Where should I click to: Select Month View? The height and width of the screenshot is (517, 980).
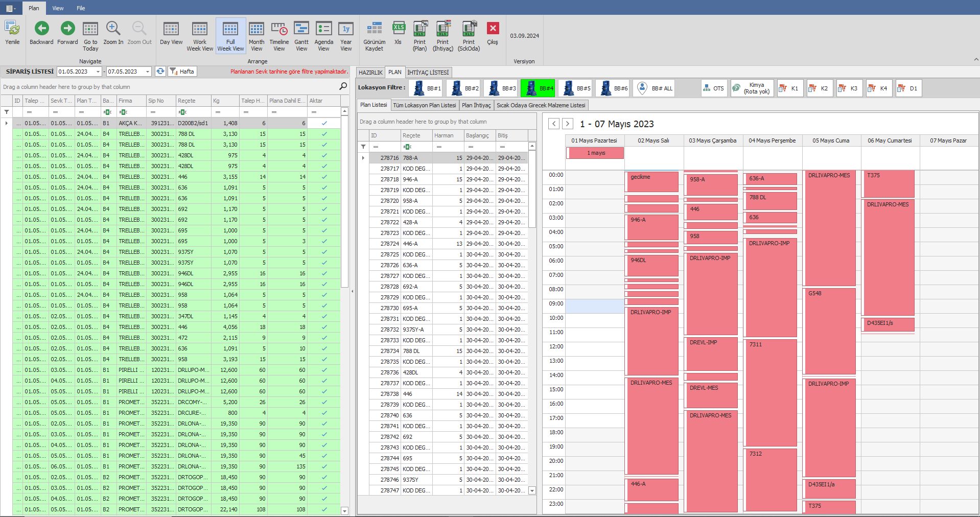pyautogui.click(x=256, y=36)
